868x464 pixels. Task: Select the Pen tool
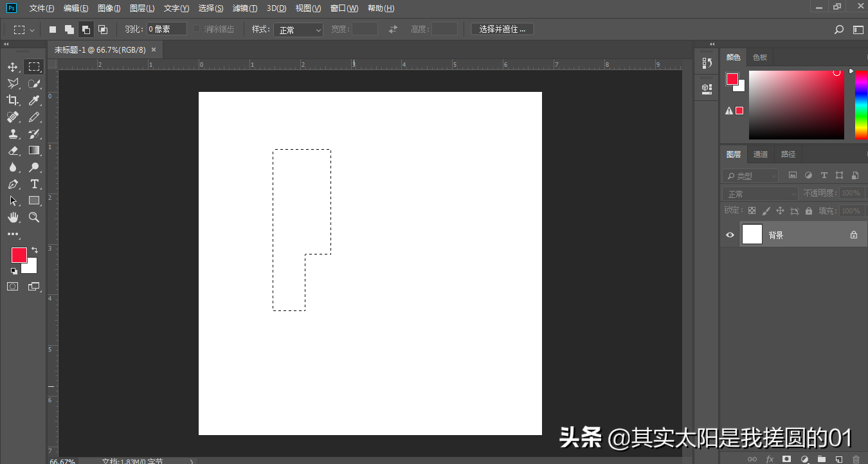pos(13,184)
